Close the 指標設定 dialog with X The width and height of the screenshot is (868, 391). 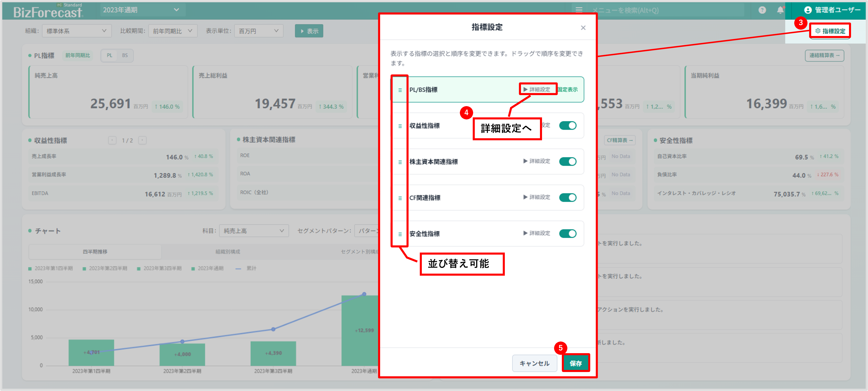click(x=583, y=28)
